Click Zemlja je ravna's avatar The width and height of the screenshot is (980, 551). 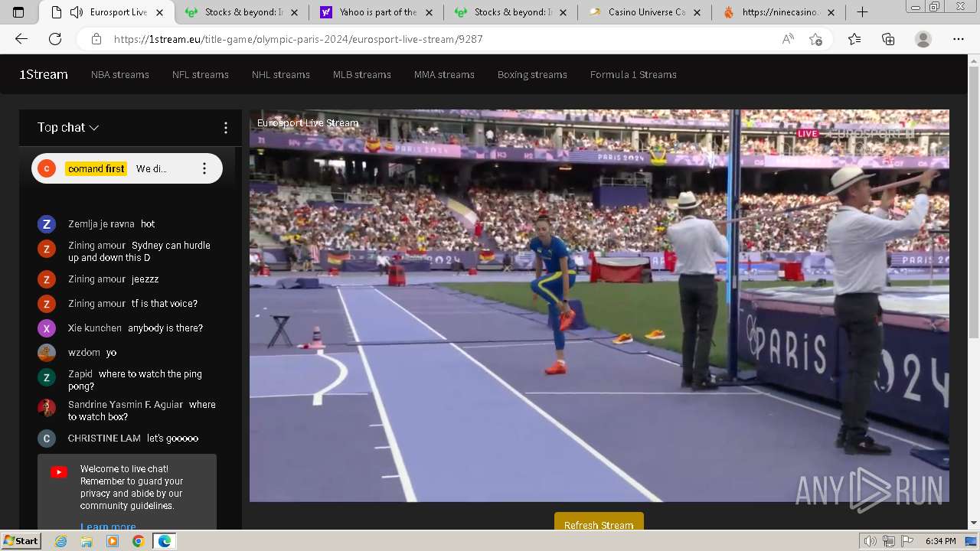[47, 224]
